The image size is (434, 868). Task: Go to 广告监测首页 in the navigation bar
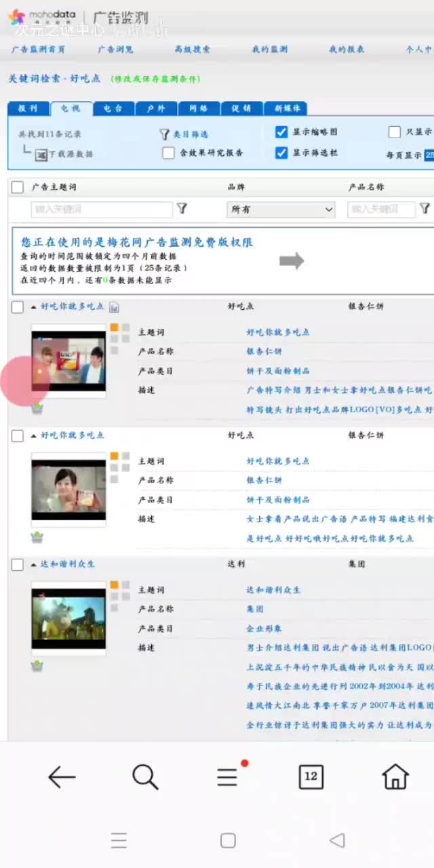[x=39, y=50]
